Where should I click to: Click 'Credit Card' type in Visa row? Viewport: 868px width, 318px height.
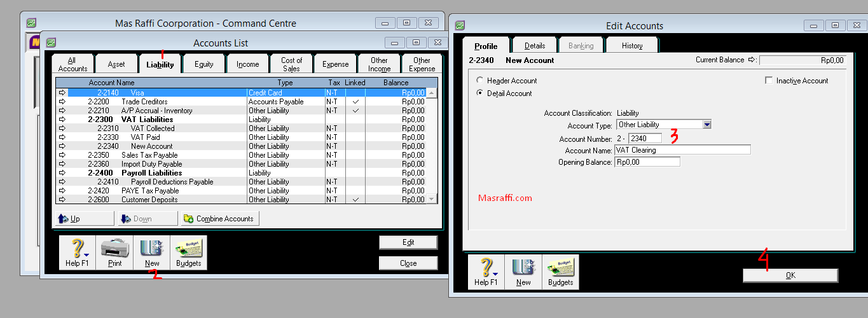[265, 93]
